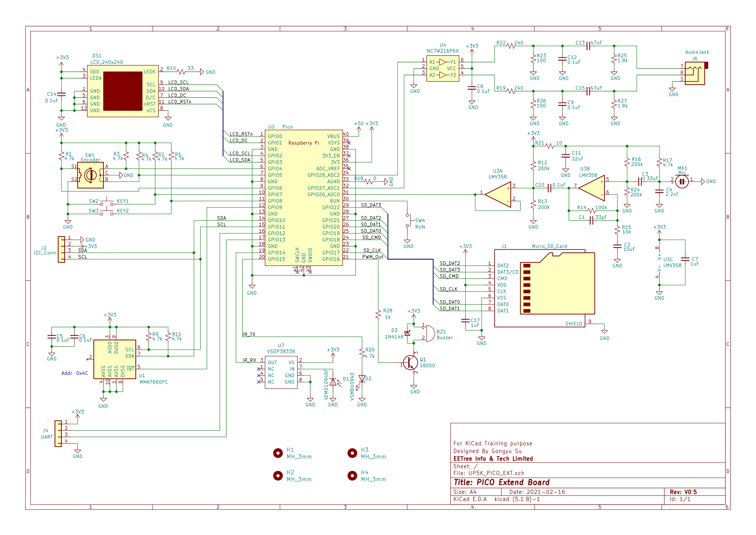The height and width of the screenshot is (535, 756).
Task: Click 'File: UP5K_PICO_EXT.sch' in title block
Action: click(x=489, y=473)
